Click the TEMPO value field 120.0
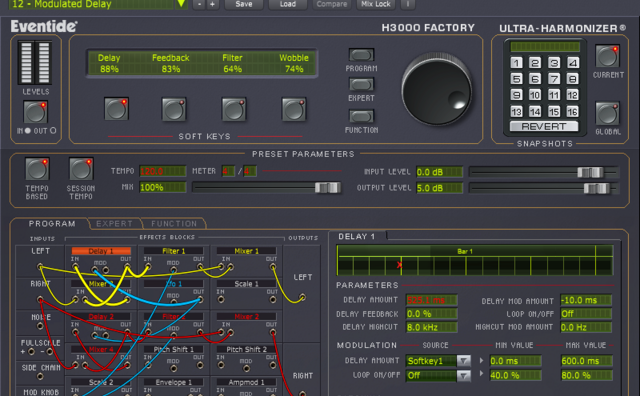 [163, 171]
